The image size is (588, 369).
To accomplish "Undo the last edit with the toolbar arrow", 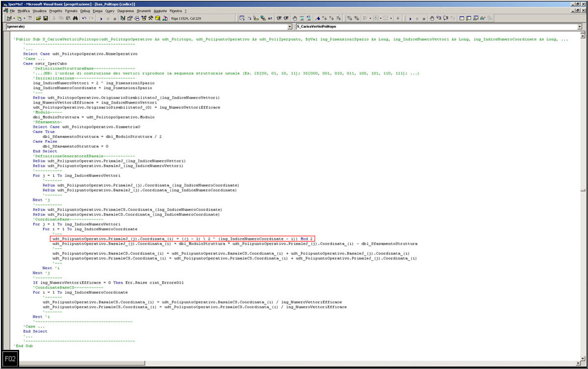I will [x=84, y=18].
